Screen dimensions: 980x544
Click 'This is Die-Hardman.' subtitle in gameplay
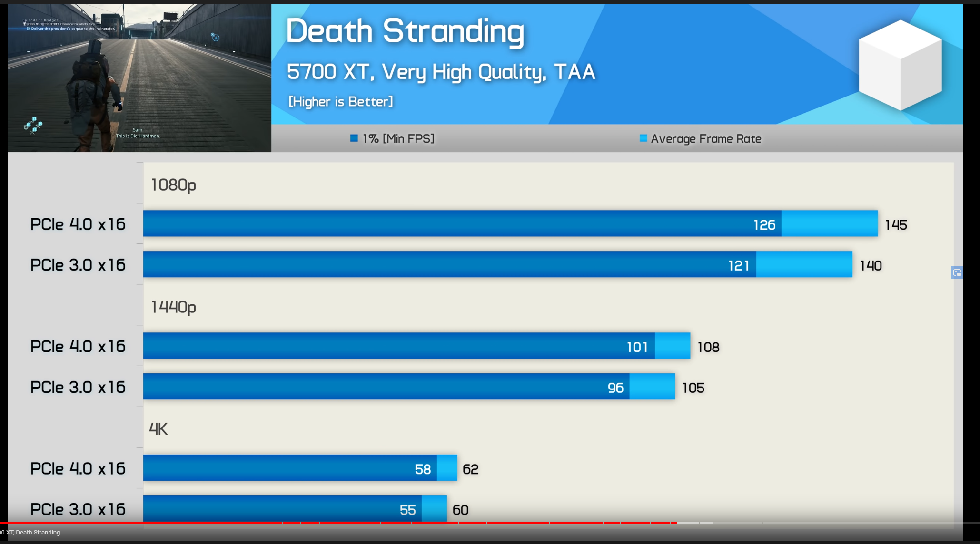[138, 136]
